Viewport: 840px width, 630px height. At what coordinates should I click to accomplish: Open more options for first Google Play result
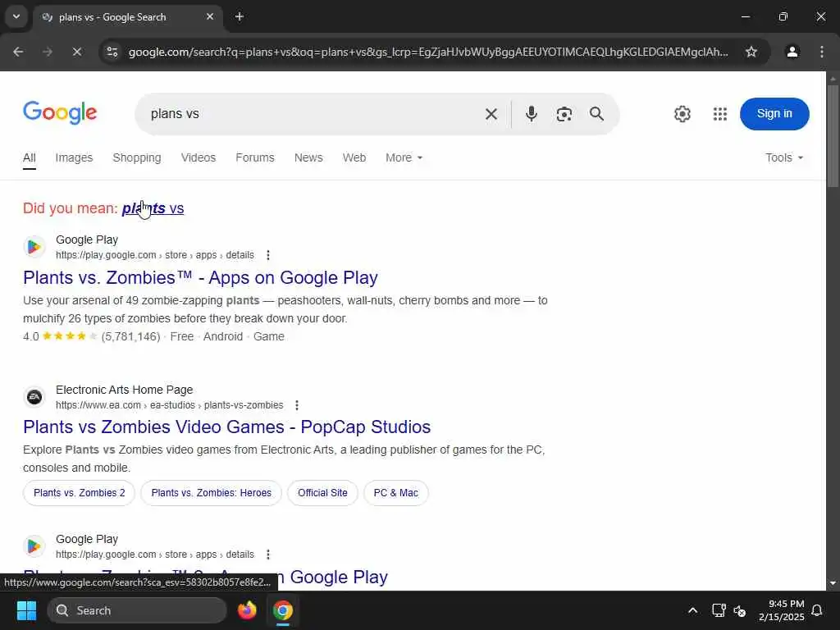pos(268,255)
